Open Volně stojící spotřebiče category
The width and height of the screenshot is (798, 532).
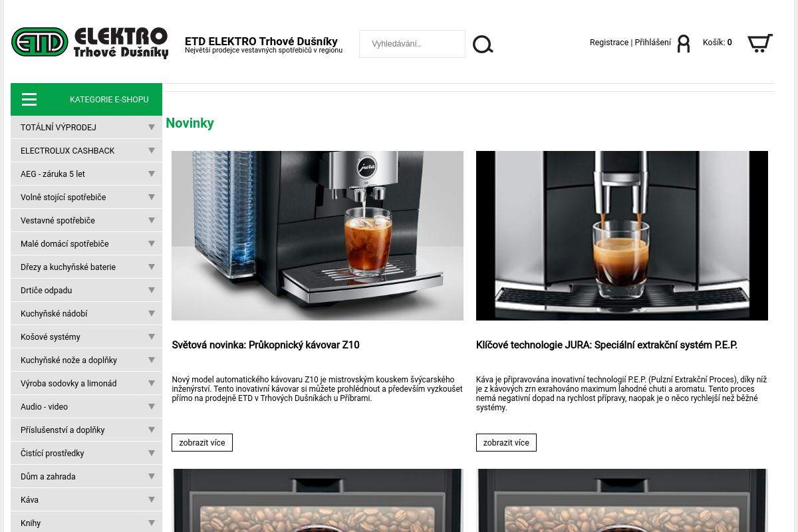[63, 198]
